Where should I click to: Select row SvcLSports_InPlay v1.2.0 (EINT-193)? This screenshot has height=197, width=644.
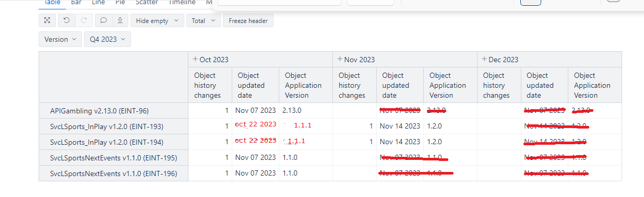(113, 126)
